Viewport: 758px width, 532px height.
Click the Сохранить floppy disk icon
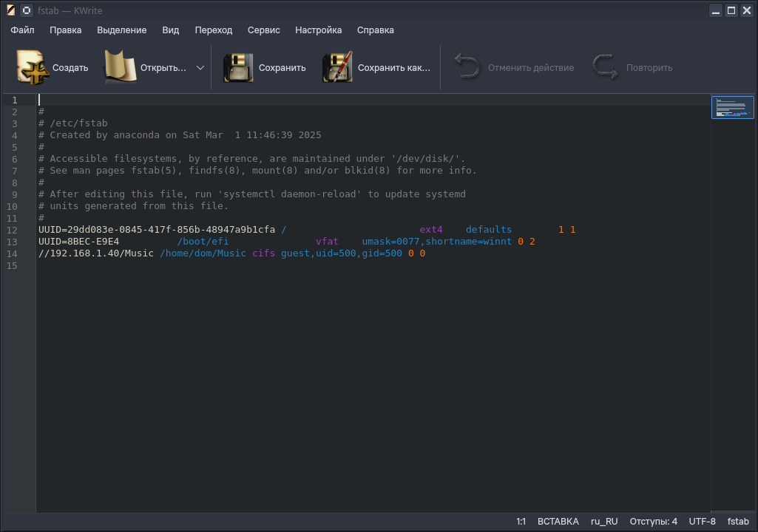click(239, 68)
